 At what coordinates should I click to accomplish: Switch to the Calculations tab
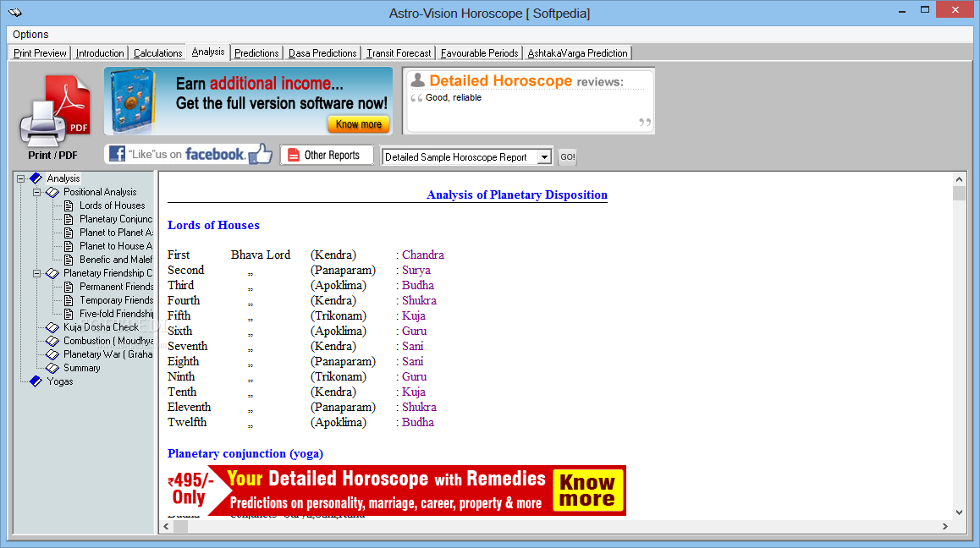(157, 53)
